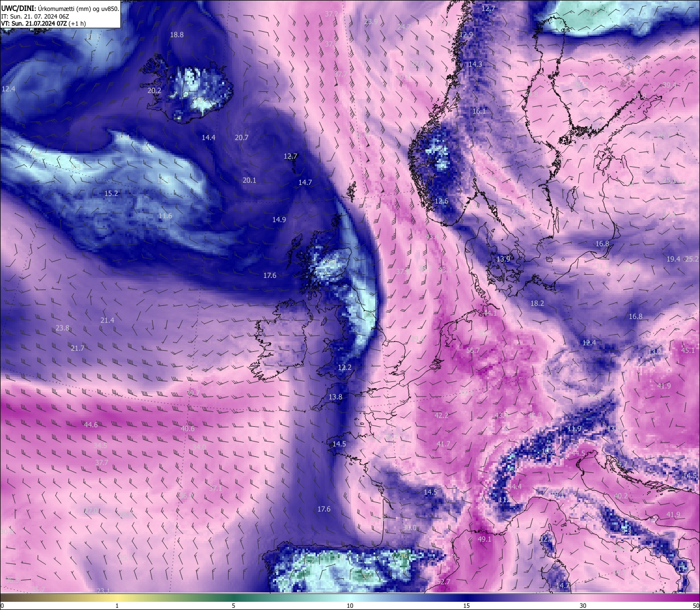The height and width of the screenshot is (610, 700).
Task: Click the 21.4 value west of Ireland
Action: pyautogui.click(x=107, y=320)
